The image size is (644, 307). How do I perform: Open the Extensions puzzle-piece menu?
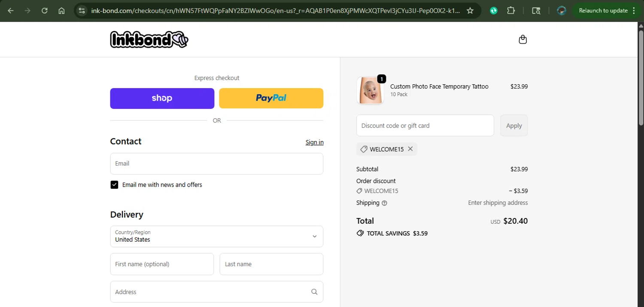(511, 11)
